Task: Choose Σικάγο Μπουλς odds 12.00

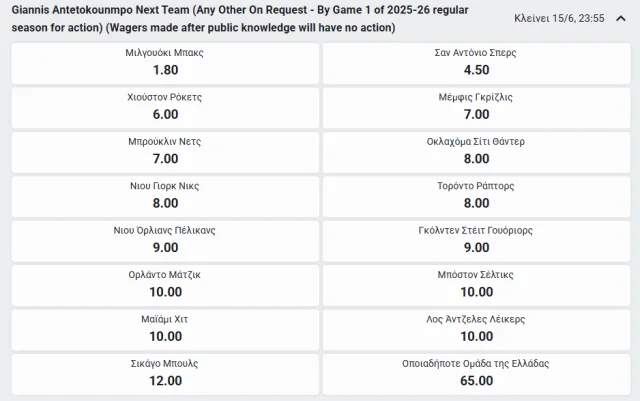Action: pyautogui.click(x=165, y=374)
